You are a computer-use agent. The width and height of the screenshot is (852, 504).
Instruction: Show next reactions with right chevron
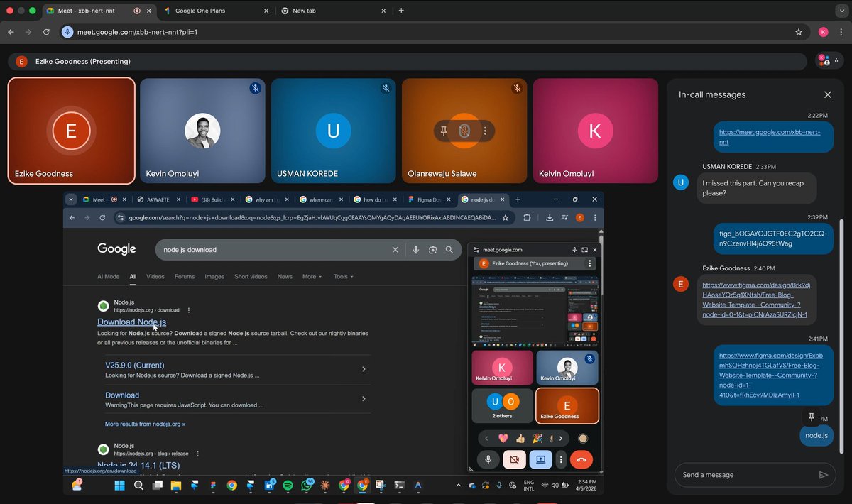point(561,439)
